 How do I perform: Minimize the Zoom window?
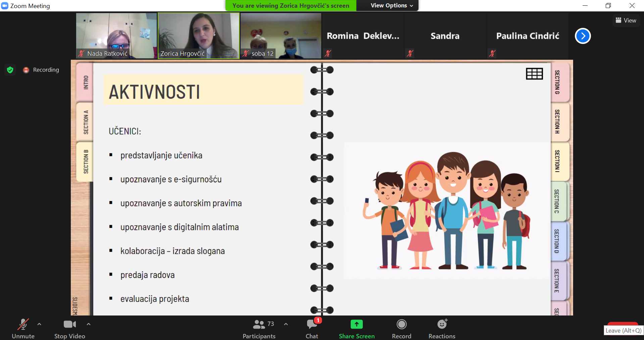585,5
